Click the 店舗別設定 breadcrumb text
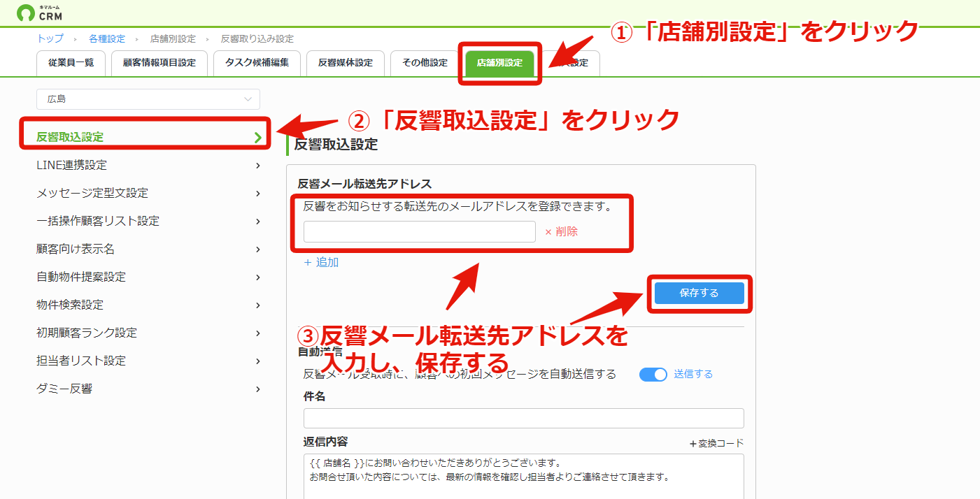This screenshot has width=980, height=499. pyautogui.click(x=173, y=38)
